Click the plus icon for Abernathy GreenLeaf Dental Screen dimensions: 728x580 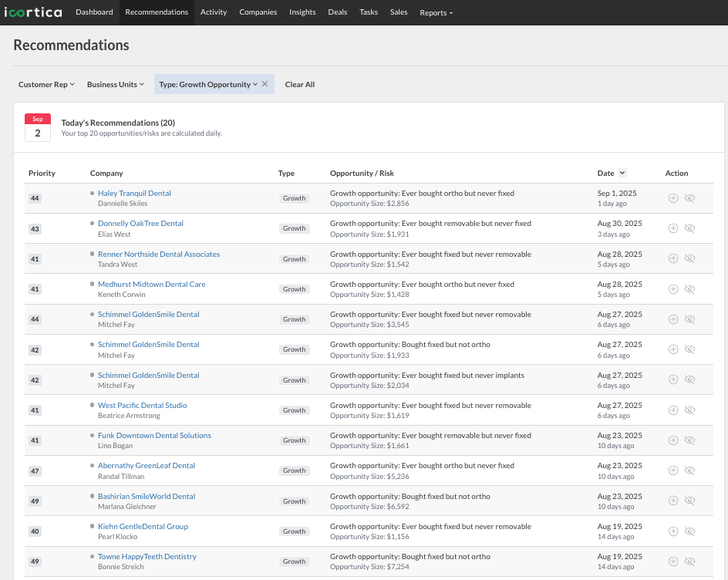pos(672,470)
